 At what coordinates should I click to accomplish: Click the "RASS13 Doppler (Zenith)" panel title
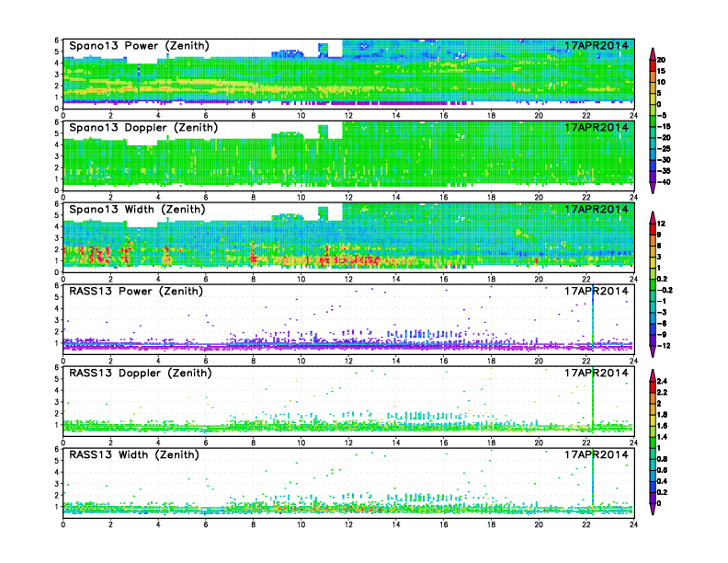coord(141,373)
